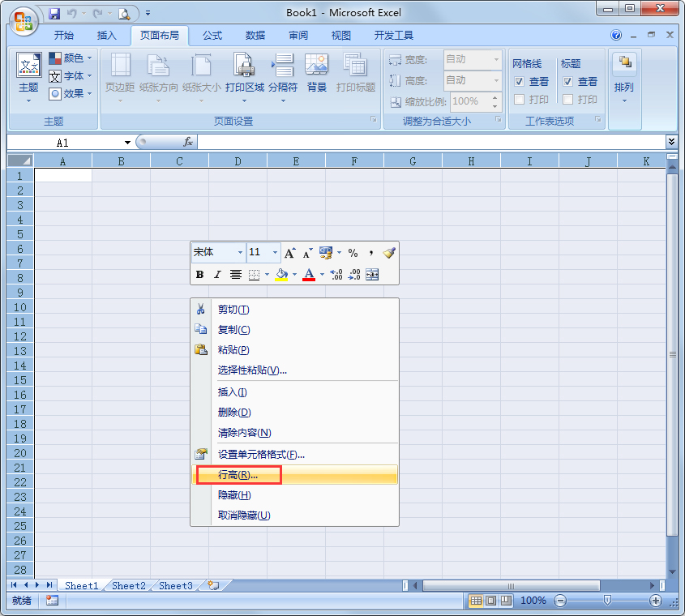
Task: Click the Save icon in Quick Access Toolbar
Action: point(54,13)
